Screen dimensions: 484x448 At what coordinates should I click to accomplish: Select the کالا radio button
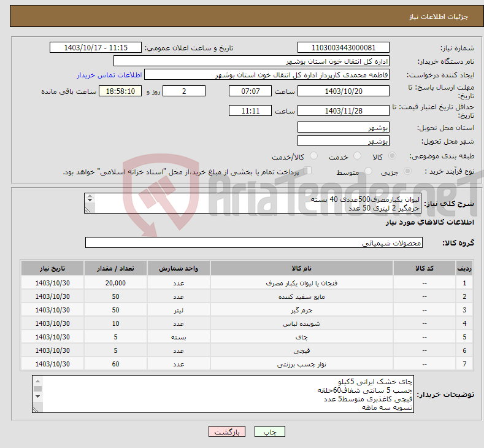click(x=392, y=156)
